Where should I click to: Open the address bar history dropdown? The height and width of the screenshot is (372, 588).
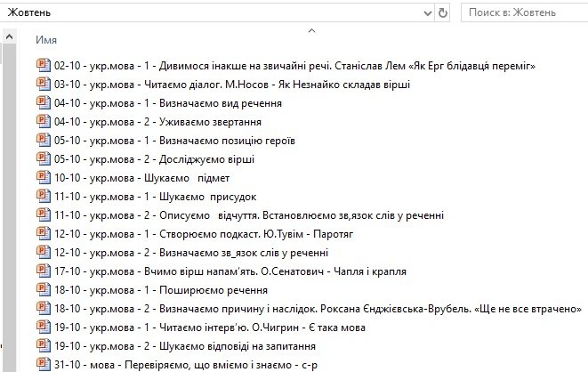[x=429, y=12]
